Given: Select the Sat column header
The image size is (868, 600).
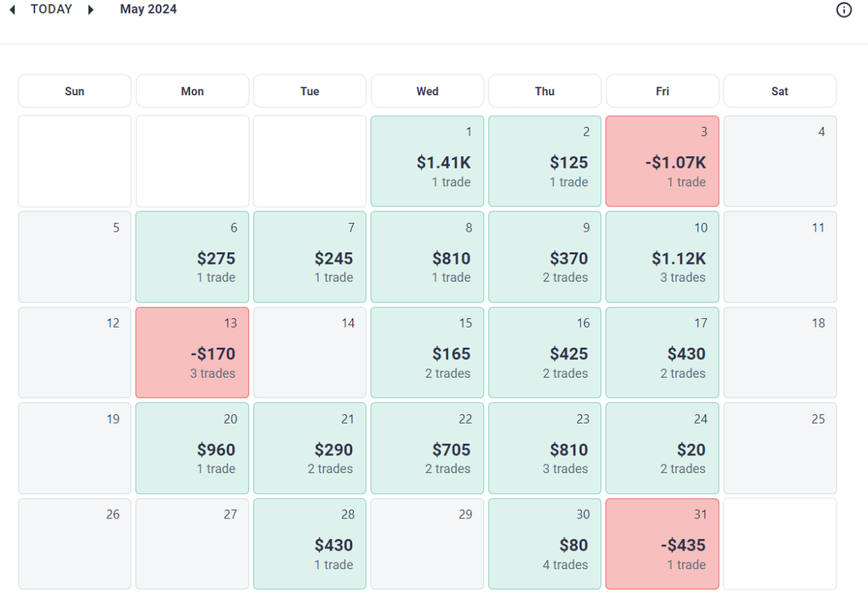Looking at the screenshot, I should click(x=780, y=91).
